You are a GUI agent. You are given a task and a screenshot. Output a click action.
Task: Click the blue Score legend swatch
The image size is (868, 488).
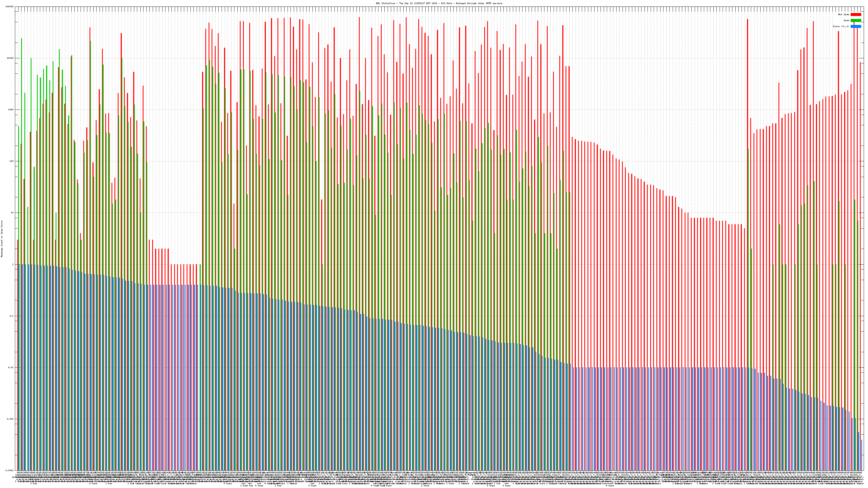(856, 26)
